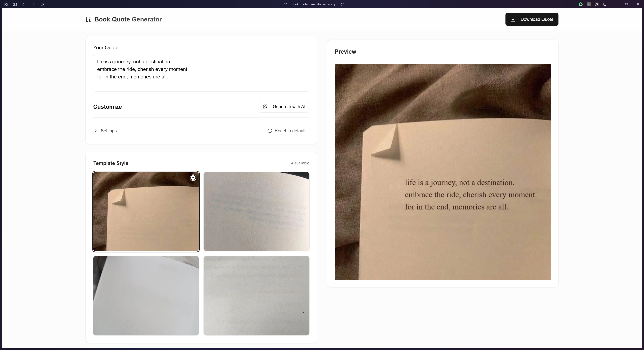Click Reset to default
644x350 pixels.
pos(286,131)
